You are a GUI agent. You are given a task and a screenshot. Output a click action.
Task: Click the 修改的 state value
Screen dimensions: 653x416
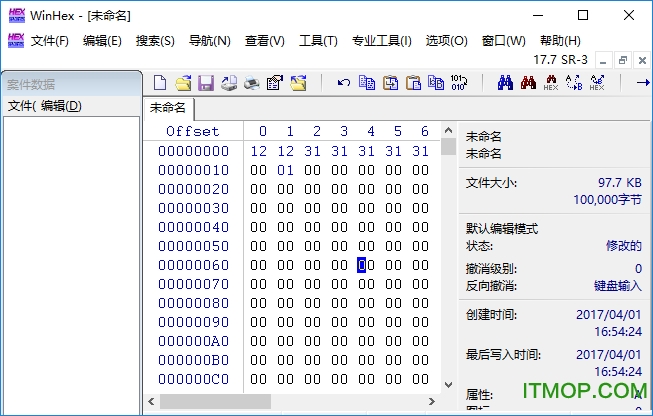(x=624, y=246)
